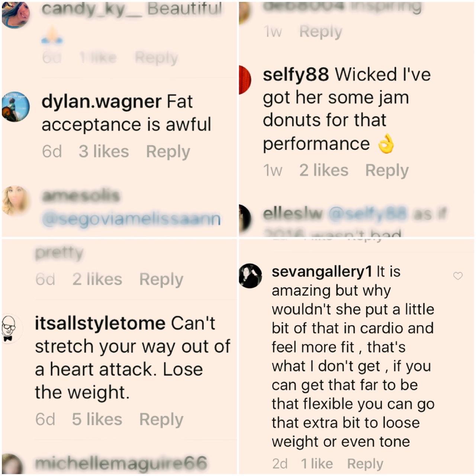View 1 like on sevangallery1's comment
476x476 pixels.
[317, 463]
